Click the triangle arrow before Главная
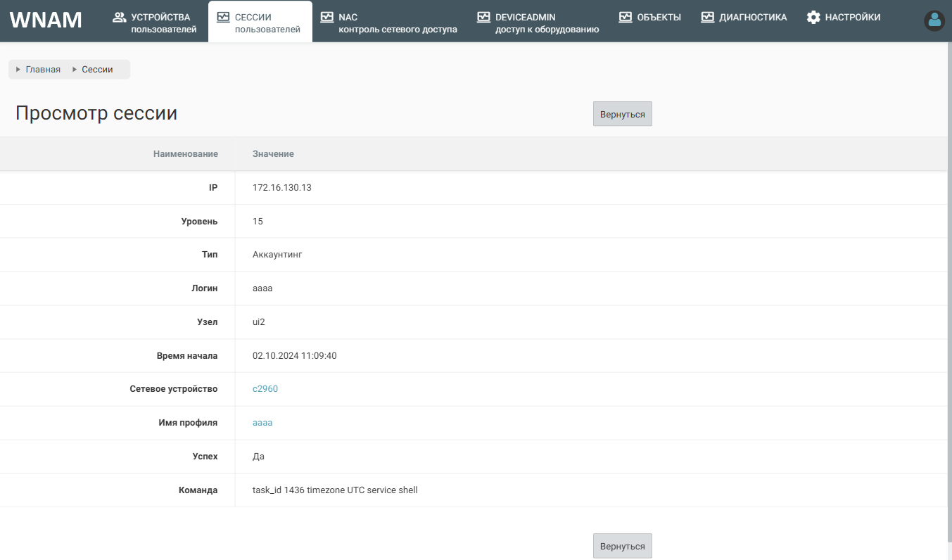 tap(18, 70)
